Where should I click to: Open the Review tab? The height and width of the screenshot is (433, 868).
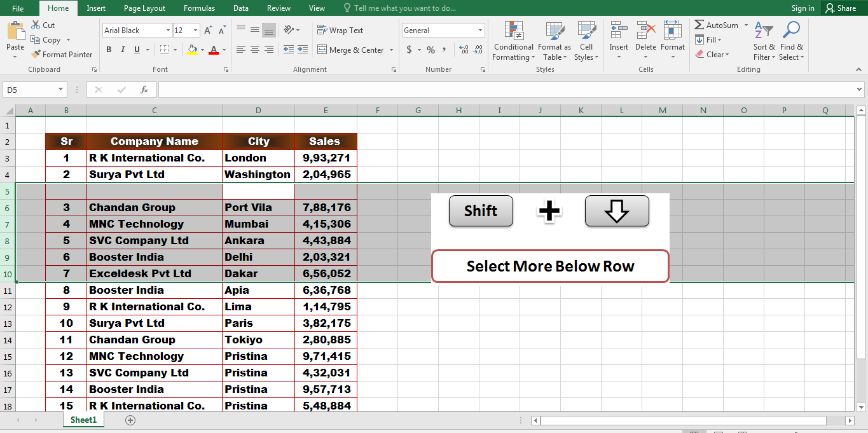(279, 8)
